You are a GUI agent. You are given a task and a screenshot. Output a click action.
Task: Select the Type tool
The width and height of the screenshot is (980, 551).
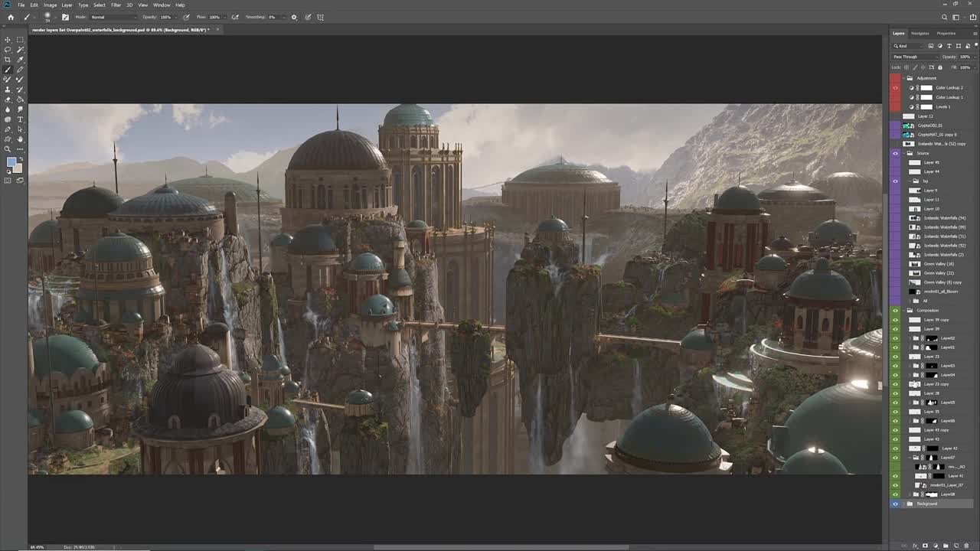(x=20, y=119)
